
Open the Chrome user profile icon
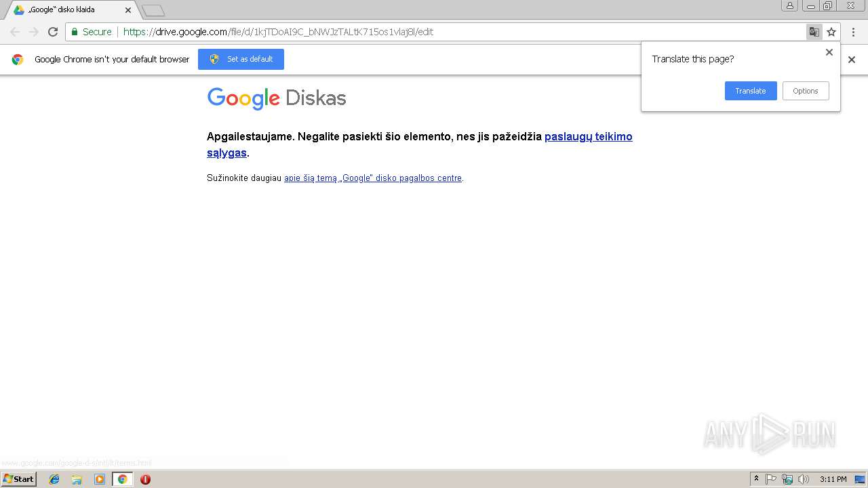tap(790, 5)
